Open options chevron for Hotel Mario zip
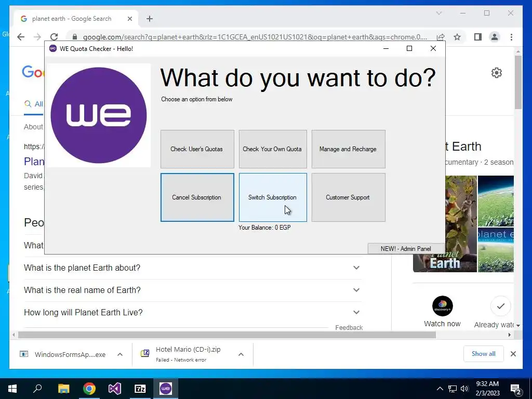 pyautogui.click(x=241, y=354)
